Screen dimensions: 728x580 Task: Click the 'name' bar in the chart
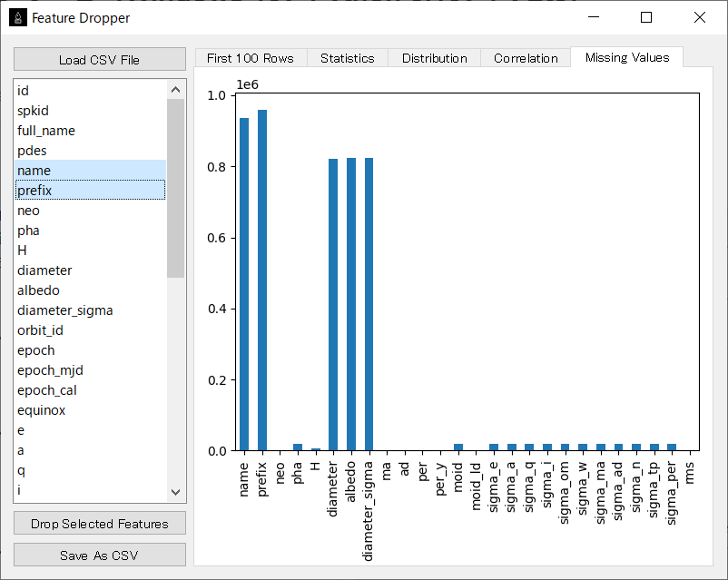[244, 284]
